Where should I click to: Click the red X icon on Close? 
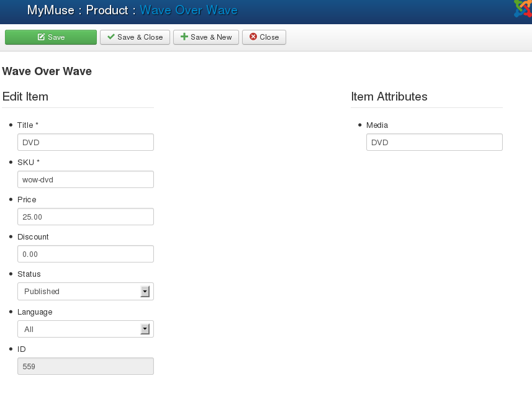tap(253, 37)
